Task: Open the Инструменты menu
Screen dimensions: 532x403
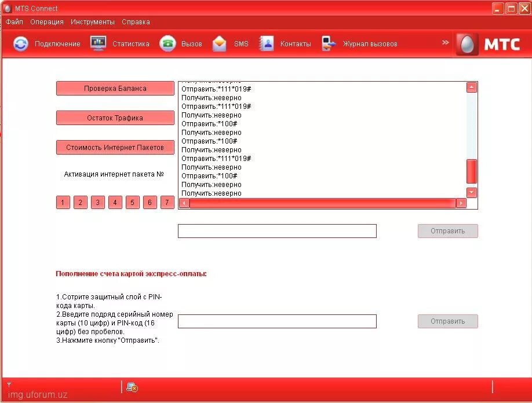Action: (x=93, y=22)
